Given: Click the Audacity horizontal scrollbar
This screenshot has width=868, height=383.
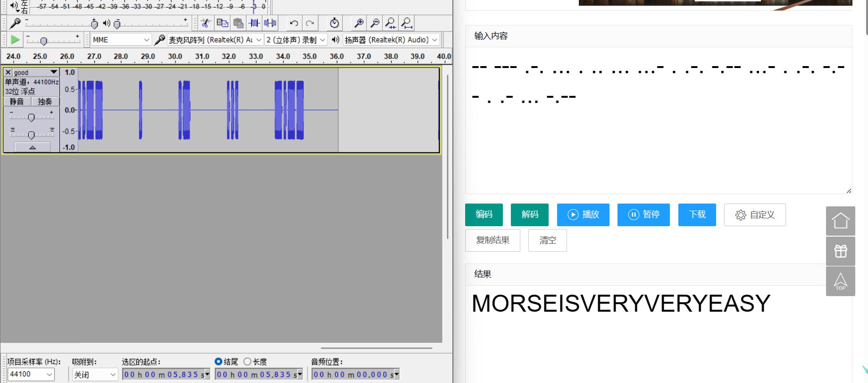Looking at the screenshot, I should [376, 348].
